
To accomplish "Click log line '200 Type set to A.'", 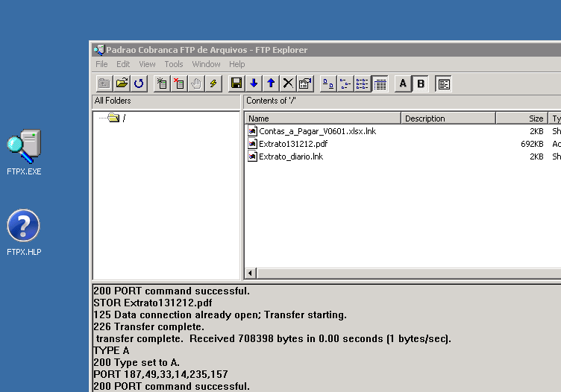I will point(137,362).
